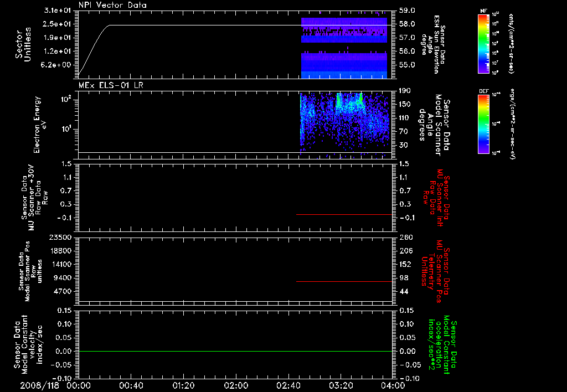Click the "55.0" sun elevation tick value

407,65
